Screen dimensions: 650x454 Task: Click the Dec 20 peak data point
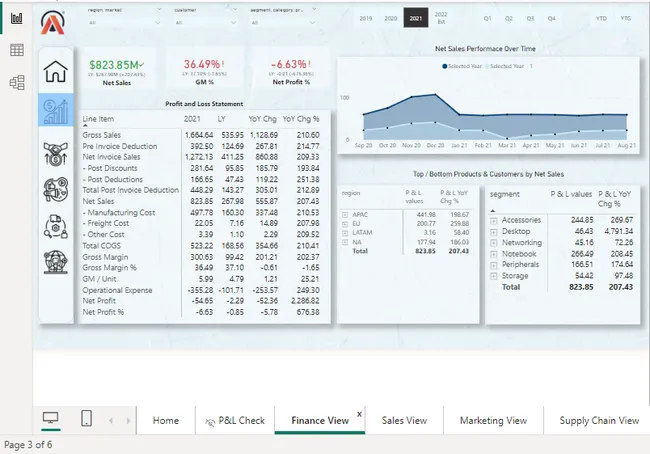pyautogui.click(x=435, y=95)
